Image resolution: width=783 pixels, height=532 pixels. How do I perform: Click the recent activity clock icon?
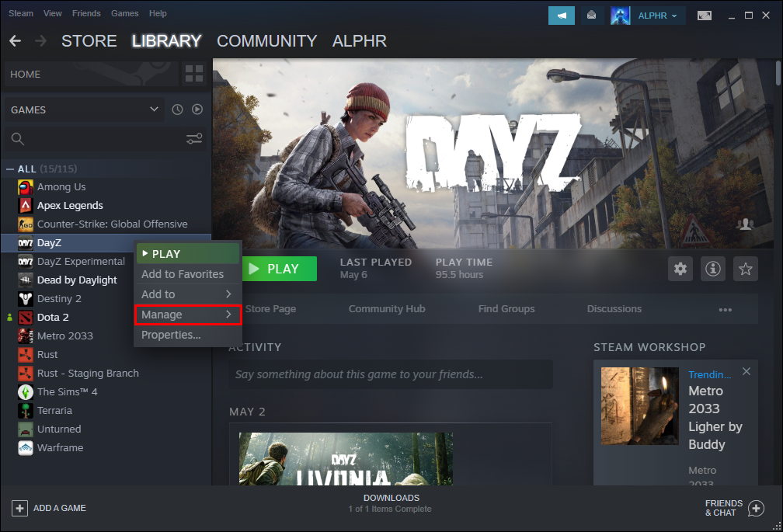[177, 110]
